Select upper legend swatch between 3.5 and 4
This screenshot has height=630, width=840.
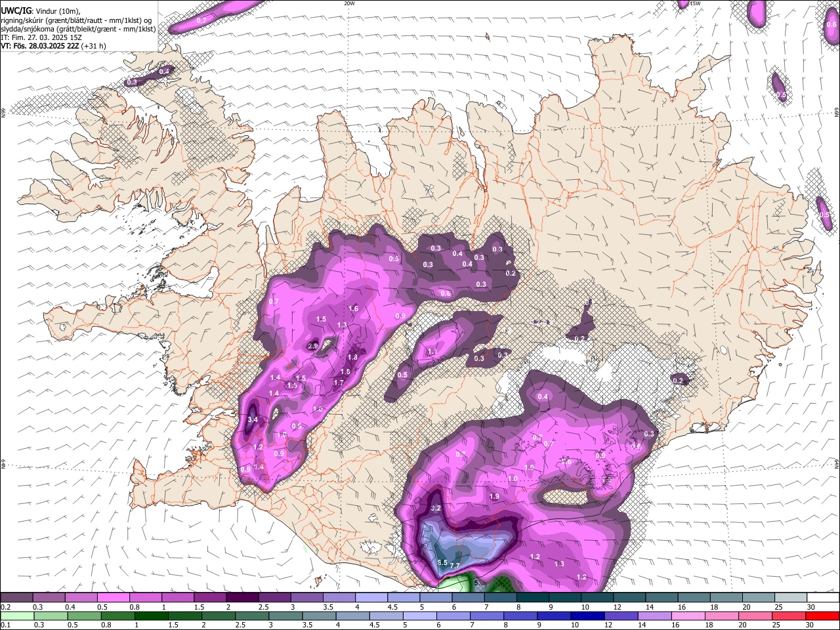339,597
